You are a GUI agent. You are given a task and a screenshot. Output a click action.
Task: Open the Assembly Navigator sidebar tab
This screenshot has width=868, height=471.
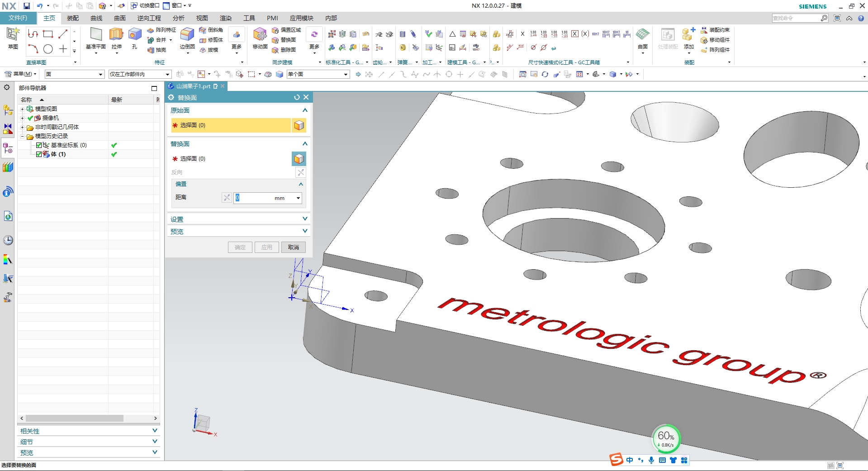[x=8, y=109]
